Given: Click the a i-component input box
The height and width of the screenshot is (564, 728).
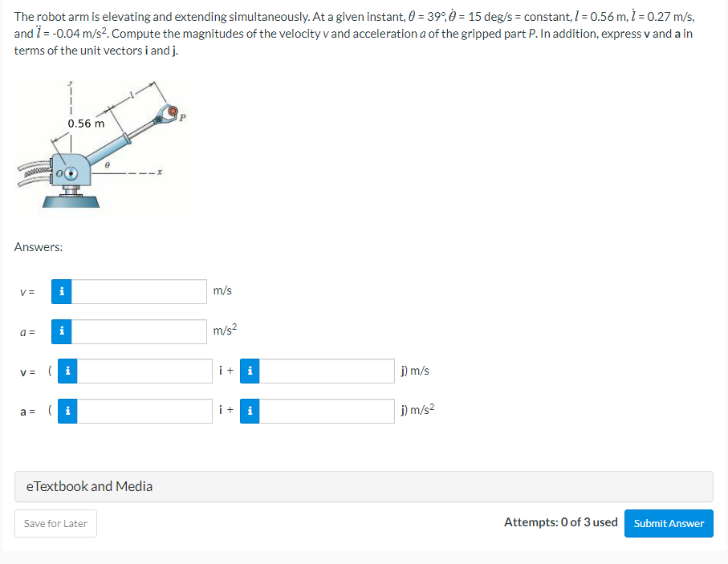Looking at the screenshot, I should pos(144,411).
